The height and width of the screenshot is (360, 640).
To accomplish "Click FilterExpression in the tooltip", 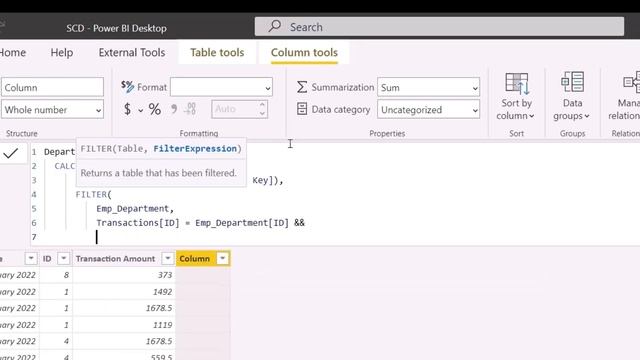I will pos(195,149).
